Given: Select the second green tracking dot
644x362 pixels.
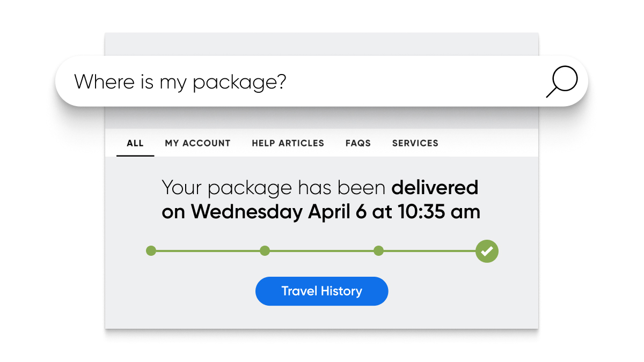Looking at the screenshot, I should (x=265, y=250).
